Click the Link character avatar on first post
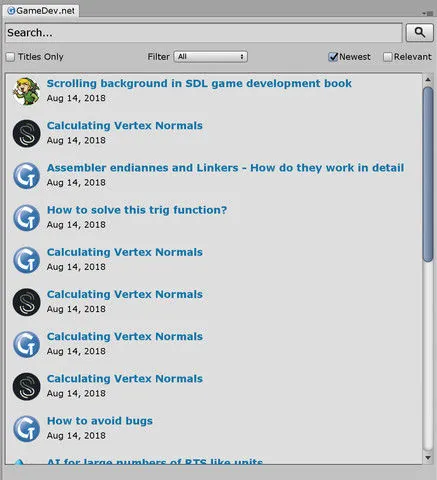This screenshot has width=437, height=480. [26, 91]
